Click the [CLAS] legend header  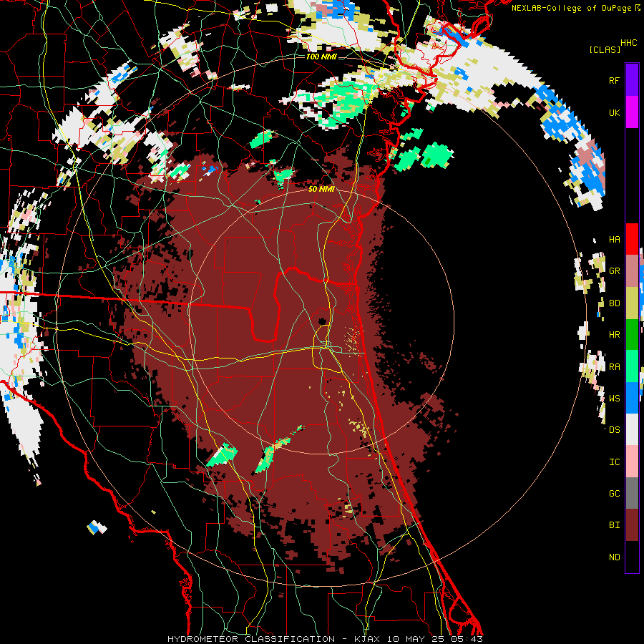(605, 49)
